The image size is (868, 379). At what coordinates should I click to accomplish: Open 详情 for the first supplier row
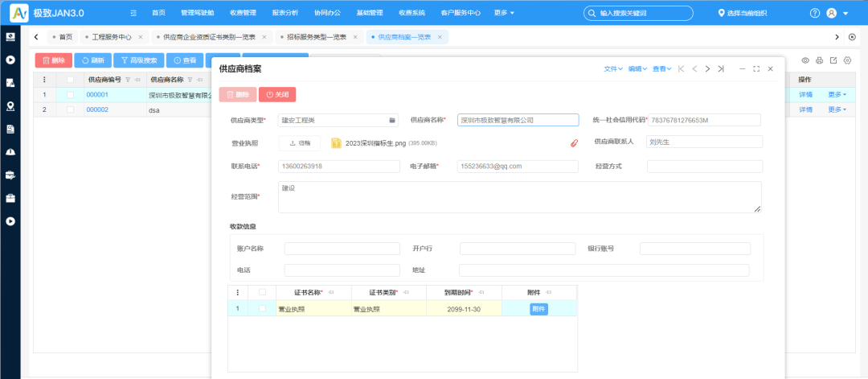[x=805, y=95]
